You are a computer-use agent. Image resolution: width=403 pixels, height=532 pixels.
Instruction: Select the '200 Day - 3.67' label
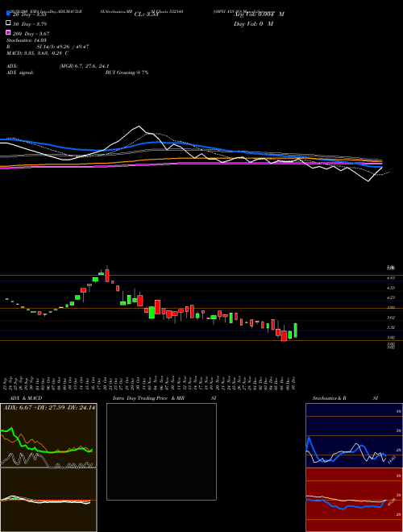(31, 34)
